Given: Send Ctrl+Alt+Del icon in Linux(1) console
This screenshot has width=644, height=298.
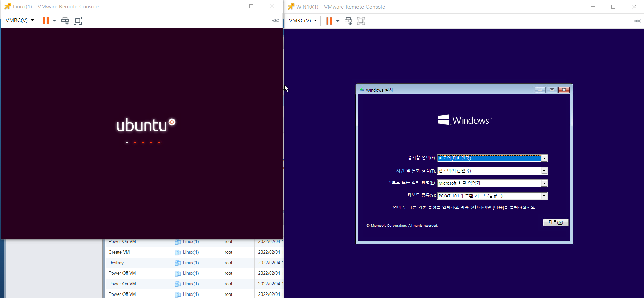Looking at the screenshot, I should pyautogui.click(x=65, y=20).
